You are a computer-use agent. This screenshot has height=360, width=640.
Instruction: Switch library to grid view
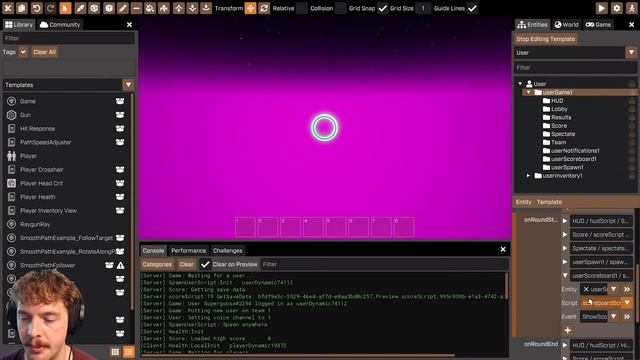click(x=115, y=351)
